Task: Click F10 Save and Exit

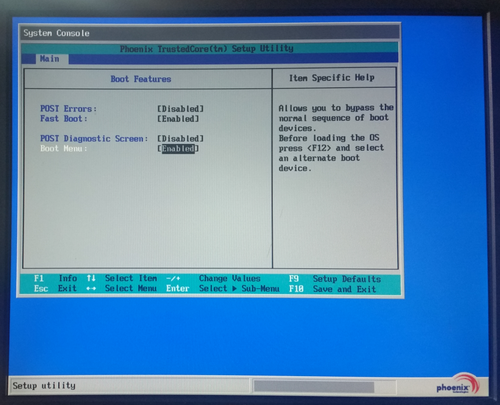Action: point(332,289)
